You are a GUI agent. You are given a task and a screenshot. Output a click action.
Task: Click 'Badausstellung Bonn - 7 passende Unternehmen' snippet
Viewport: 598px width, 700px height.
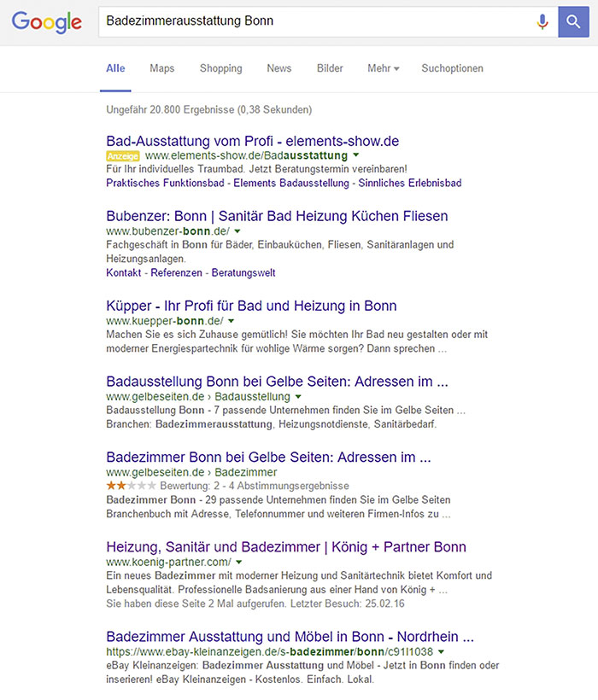[286, 417]
